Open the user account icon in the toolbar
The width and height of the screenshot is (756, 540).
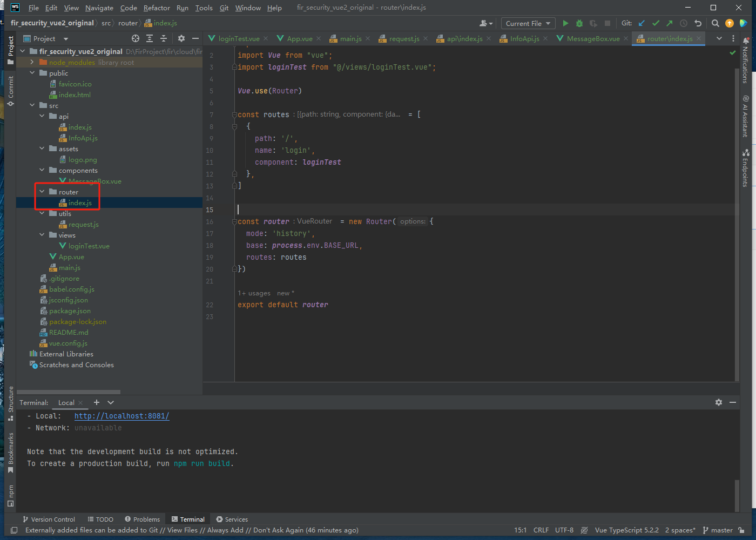point(486,23)
